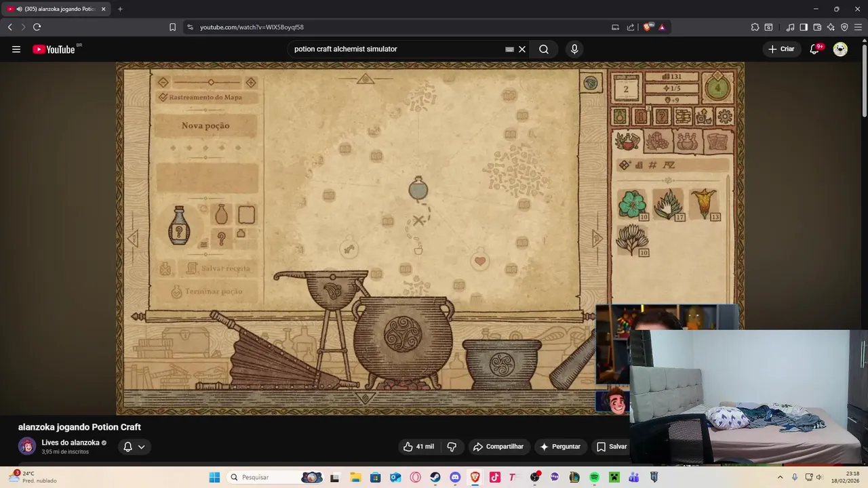Select the potion bottle with question mark
868x488 pixels.
click(x=179, y=225)
